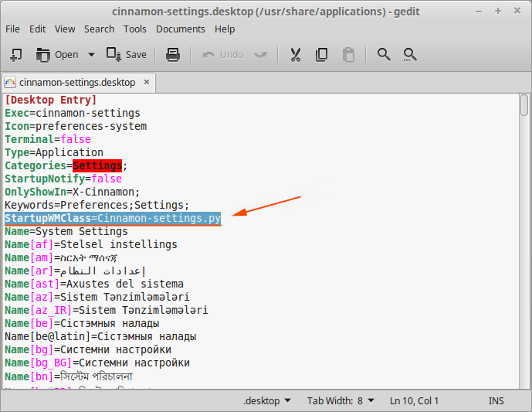Open the Tools menu
The image size is (532, 412).
(x=134, y=29)
